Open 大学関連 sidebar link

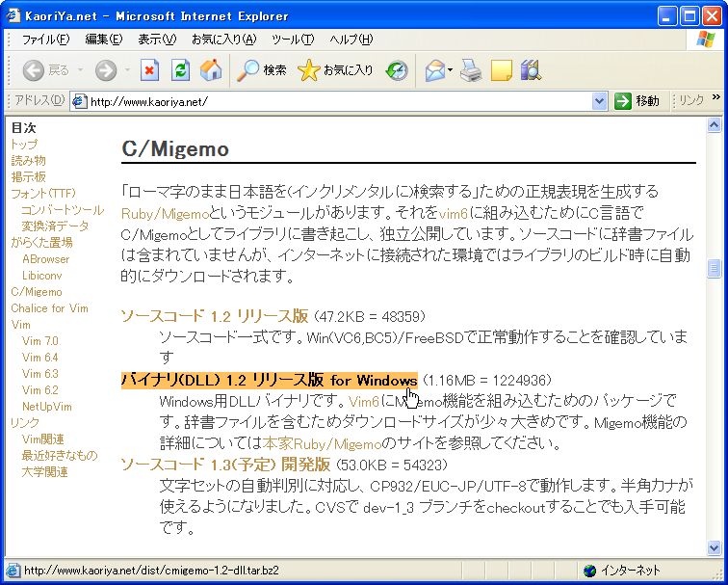point(44,472)
